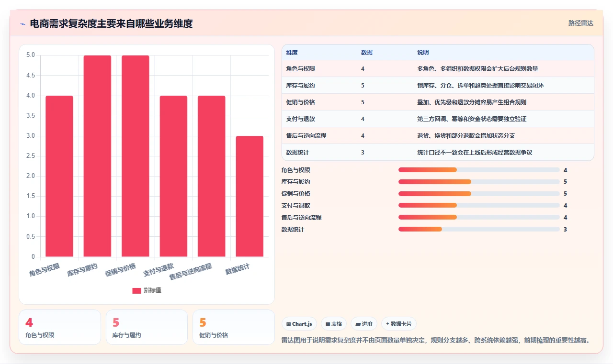The height and width of the screenshot is (364, 613).
Task: Click the 角色与权限 bar in the chart
Action: (59, 176)
